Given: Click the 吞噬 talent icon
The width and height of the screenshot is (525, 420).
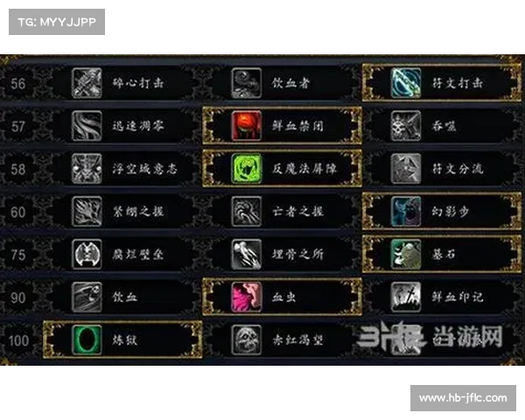Looking at the screenshot, I should [406, 126].
